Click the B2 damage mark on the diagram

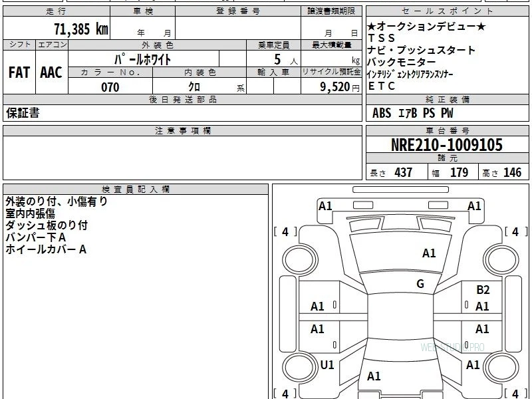[483, 290]
